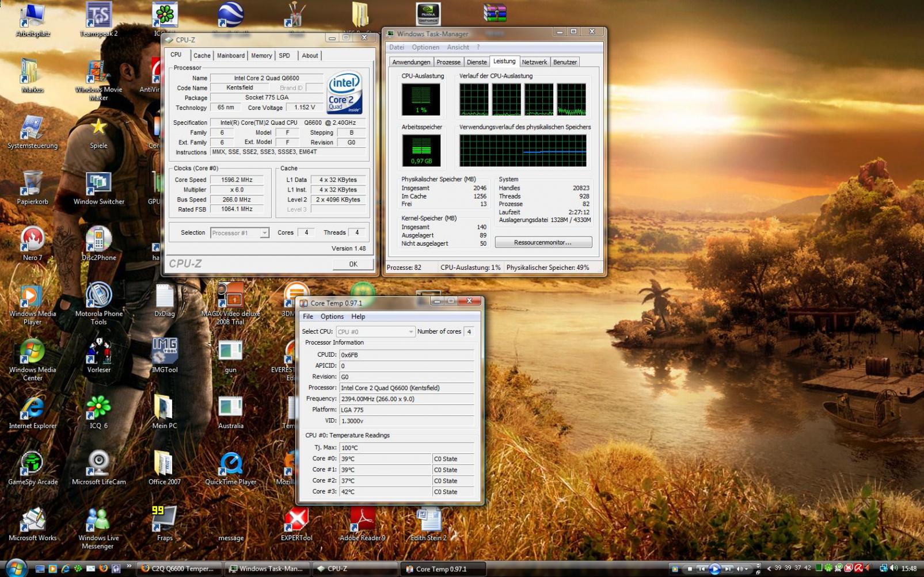Activate C2Q Q6600 Temper... taskbar button
This screenshot has width=924, height=577.
point(179,569)
